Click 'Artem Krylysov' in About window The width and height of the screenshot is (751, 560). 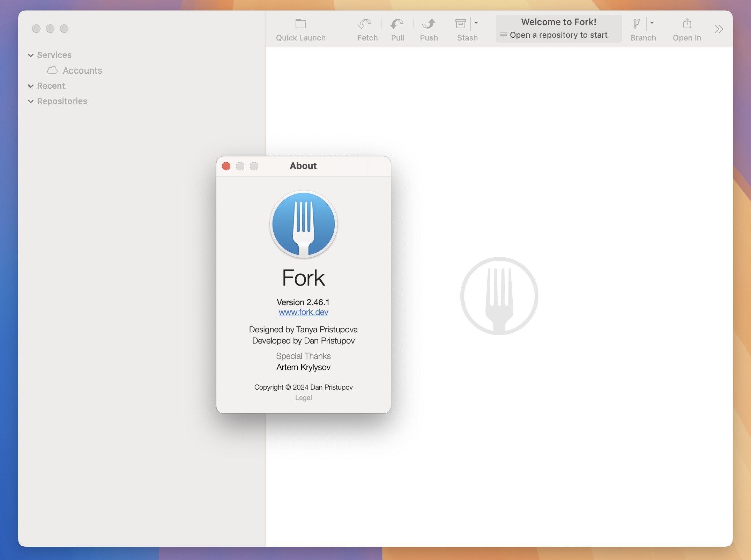(303, 367)
